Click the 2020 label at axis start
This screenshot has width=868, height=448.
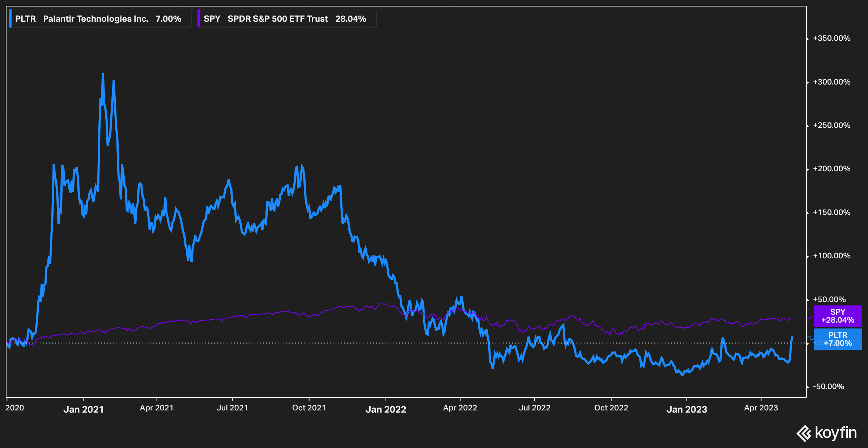(x=15, y=408)
